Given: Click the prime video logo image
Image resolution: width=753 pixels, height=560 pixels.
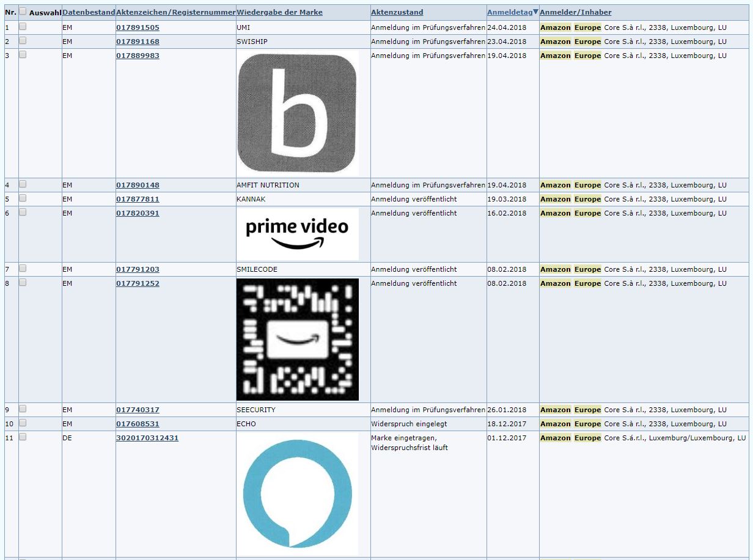Looking at the screenshot, I should pyautogui.click(x=298, y=235).
